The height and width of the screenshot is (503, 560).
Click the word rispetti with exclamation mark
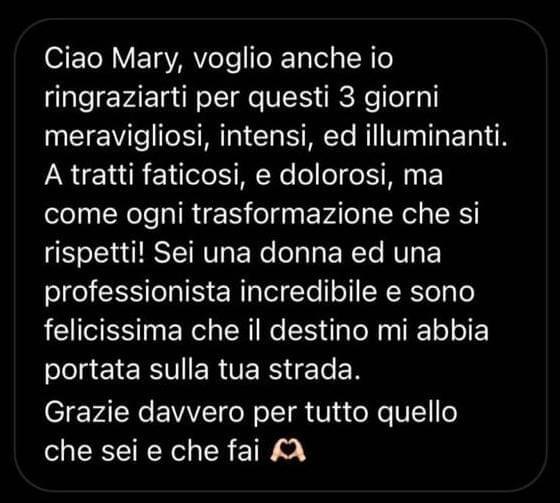pyautogui.click(x=95, y=254)
